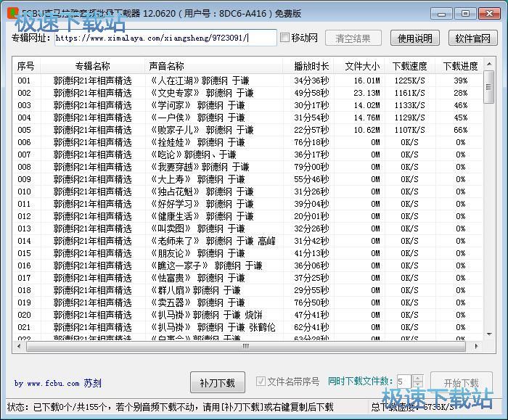The width and height of the screenshot is (508, 420).
Task: Click the by www.fcbu.com 苏刻 link
Action: click(x=57, y=383)
